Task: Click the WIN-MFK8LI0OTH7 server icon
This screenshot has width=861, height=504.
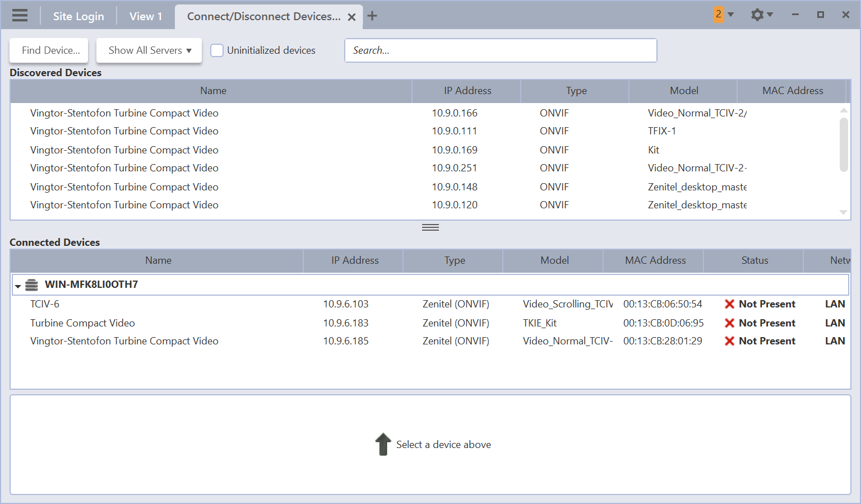Action: pyautogui.click(x=32, y=285)
